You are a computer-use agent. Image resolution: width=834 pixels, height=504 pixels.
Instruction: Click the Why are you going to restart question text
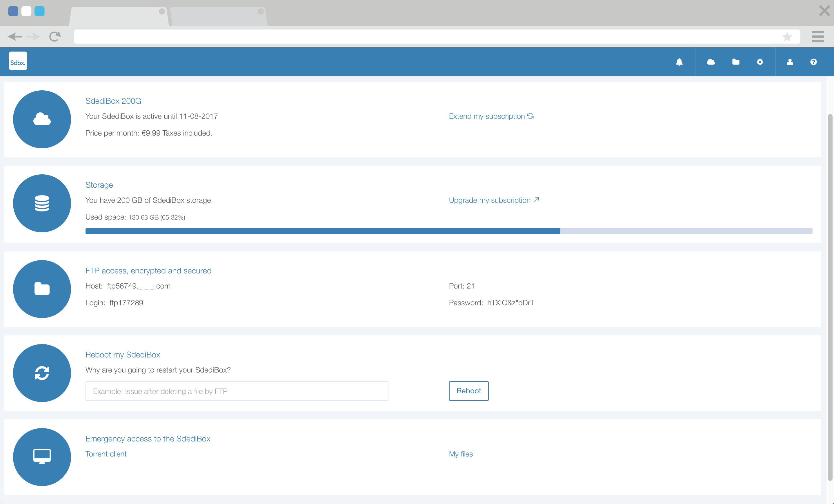tap(158, 370)
